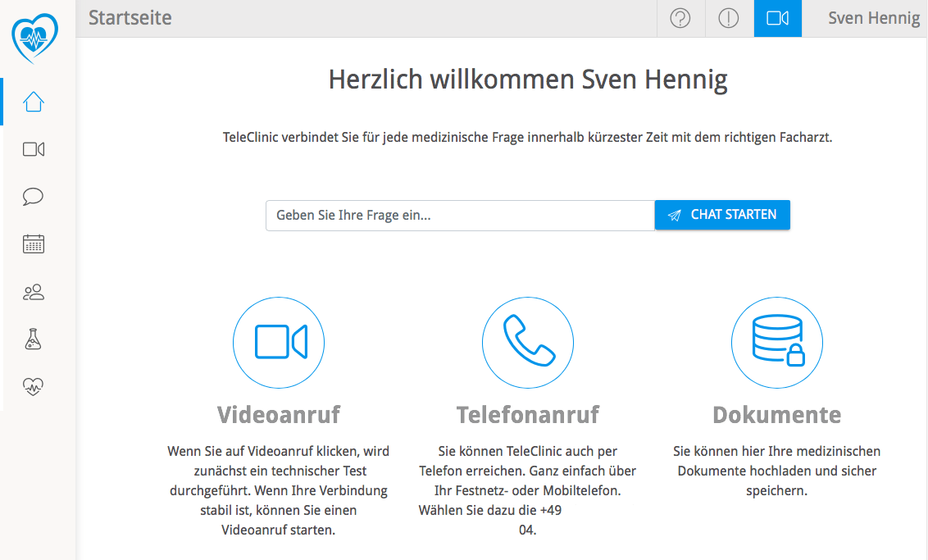Open the calendar icon in sidebar
Viewport: 928px width, 560px height.
click(x=34, y=244)
